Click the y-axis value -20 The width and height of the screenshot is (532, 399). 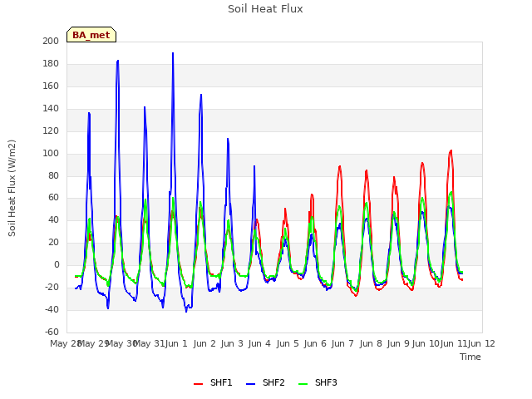coord(52,287)
